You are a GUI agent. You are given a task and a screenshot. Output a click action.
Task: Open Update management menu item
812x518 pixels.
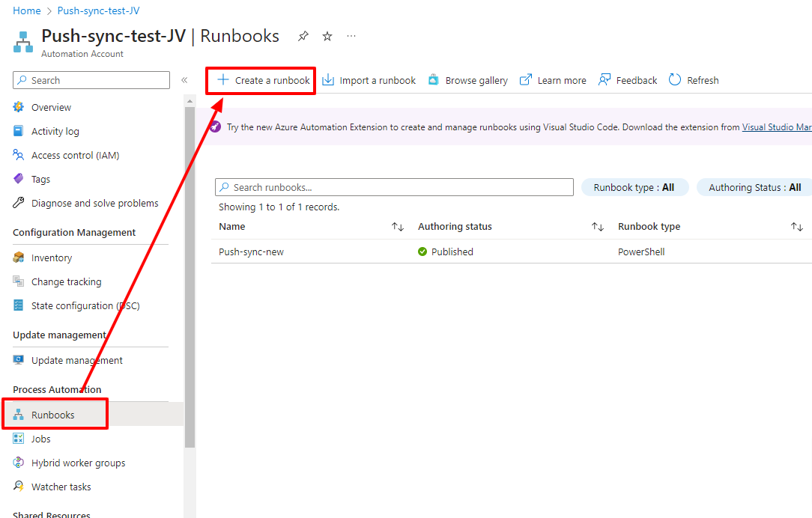[x=76, y=361]
